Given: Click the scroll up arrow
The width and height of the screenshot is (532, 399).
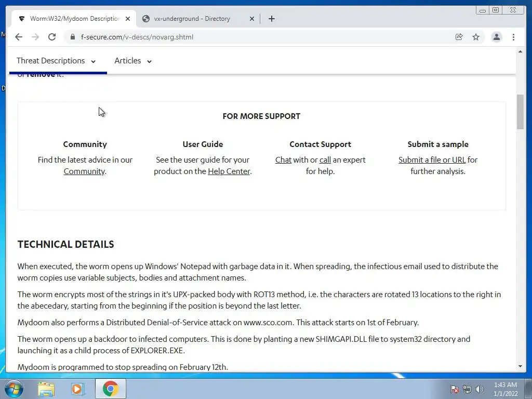Looking at the screenshot, I should 520,51.
